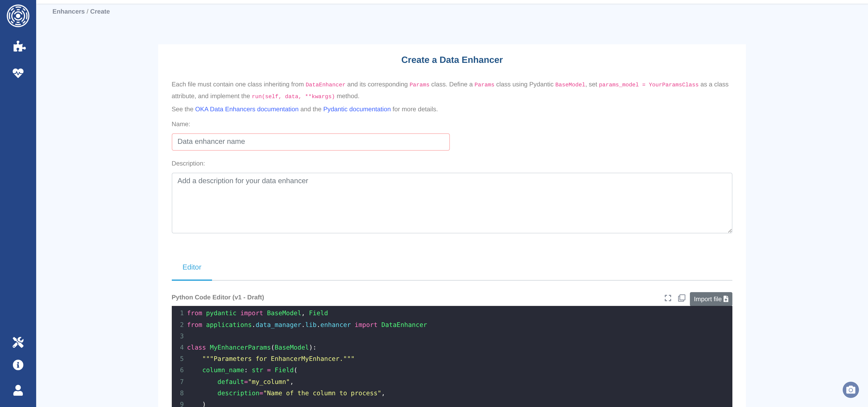This screenshot has width=868, height=407.
Task: Click the Description text area
Action: 452,203
